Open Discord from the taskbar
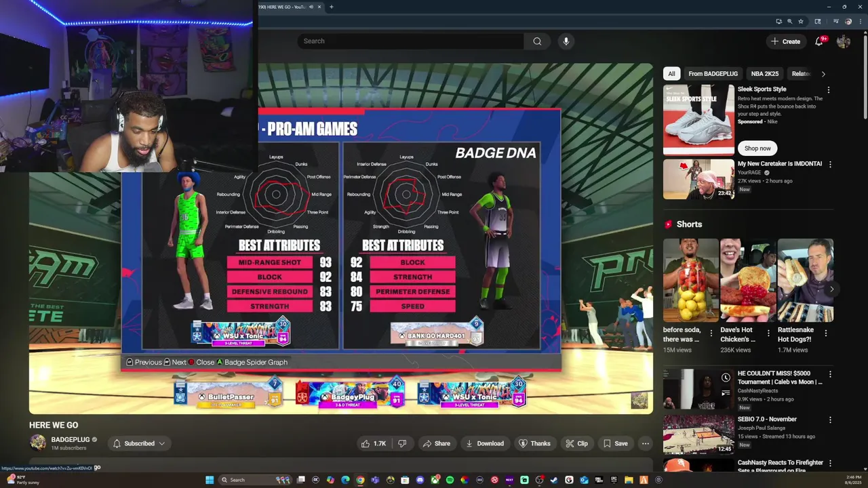 (x=420, y=480)
